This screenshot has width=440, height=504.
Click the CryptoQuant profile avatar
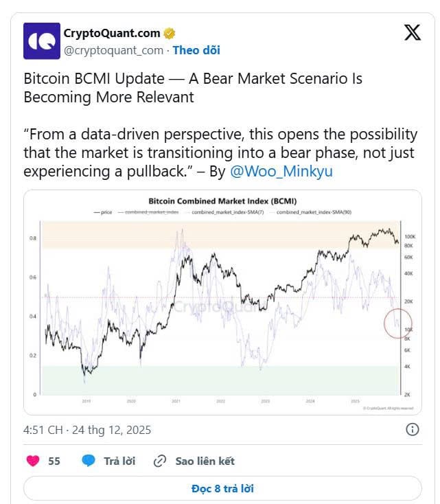click(x=42, y=41)
